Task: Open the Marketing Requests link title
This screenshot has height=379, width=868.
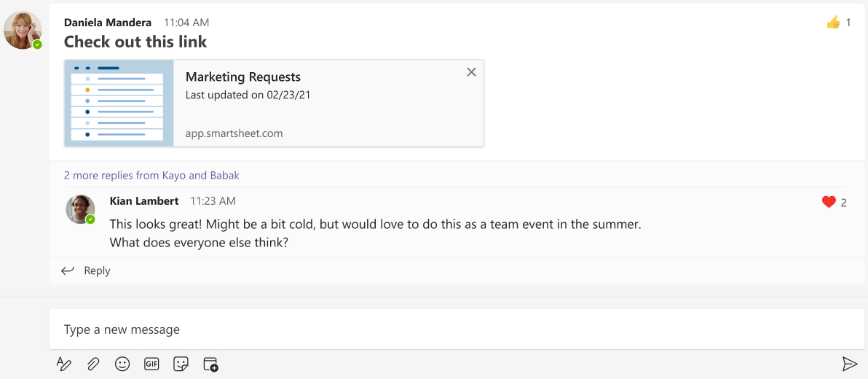Action: tap(243, 77)
